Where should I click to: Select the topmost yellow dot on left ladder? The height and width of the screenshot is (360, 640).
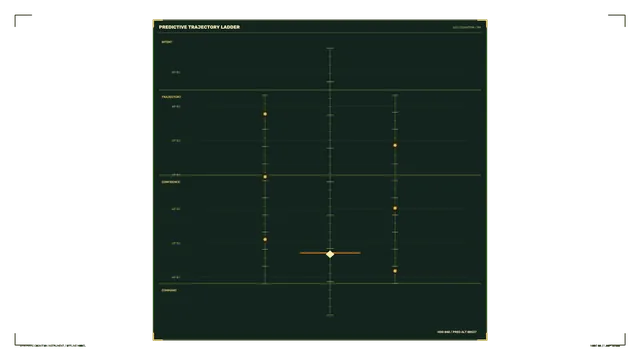coord(265,114)
